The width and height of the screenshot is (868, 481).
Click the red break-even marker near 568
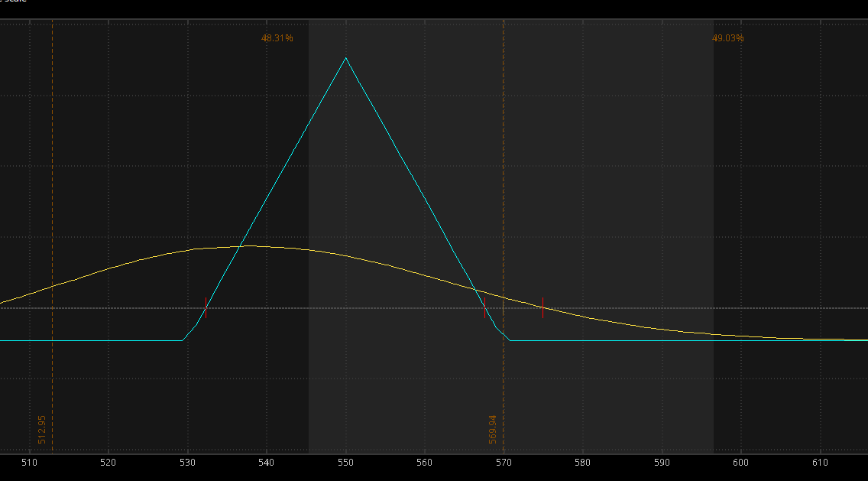485,307
